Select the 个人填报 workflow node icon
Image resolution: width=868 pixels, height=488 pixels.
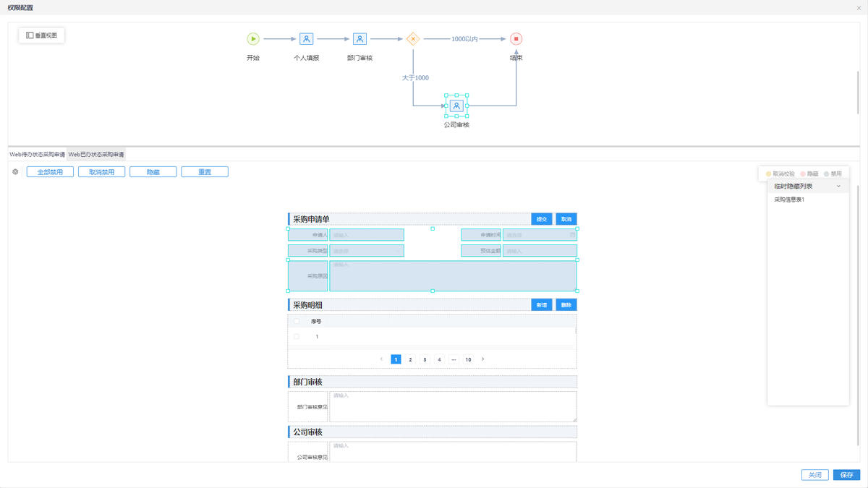tap(306, 39)
